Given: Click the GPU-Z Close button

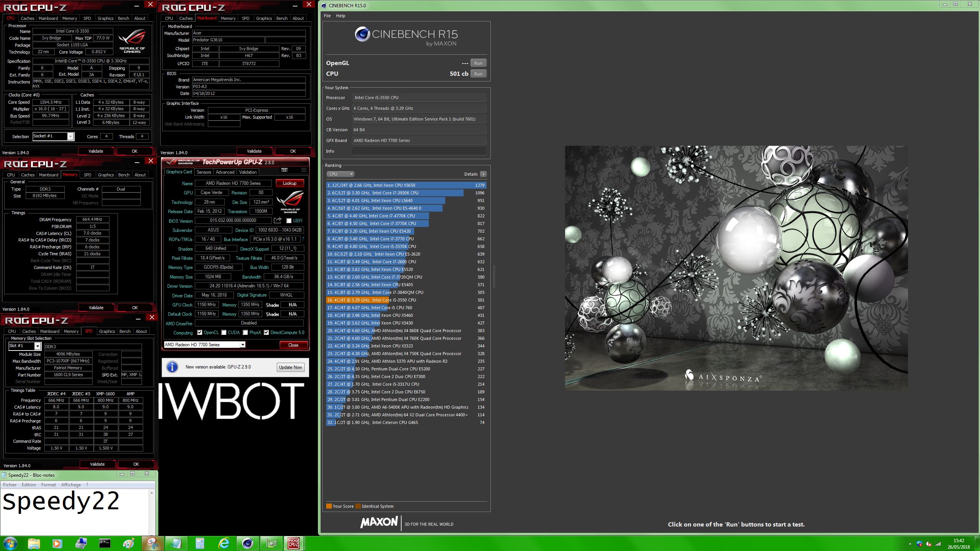Looking at the screenshot, I should click(293, 345).
